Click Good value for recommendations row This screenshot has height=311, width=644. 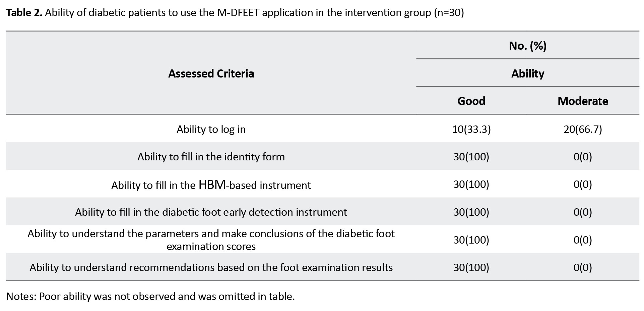471,267
